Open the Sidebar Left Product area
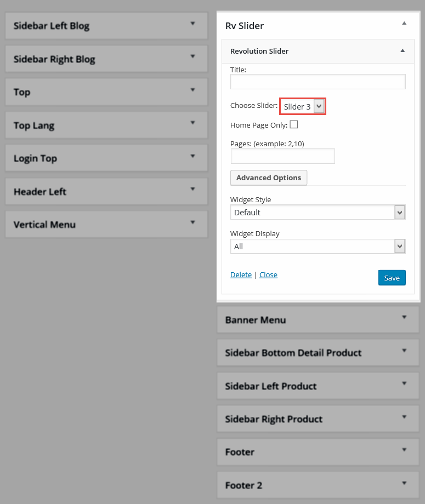 coord(318,386)
